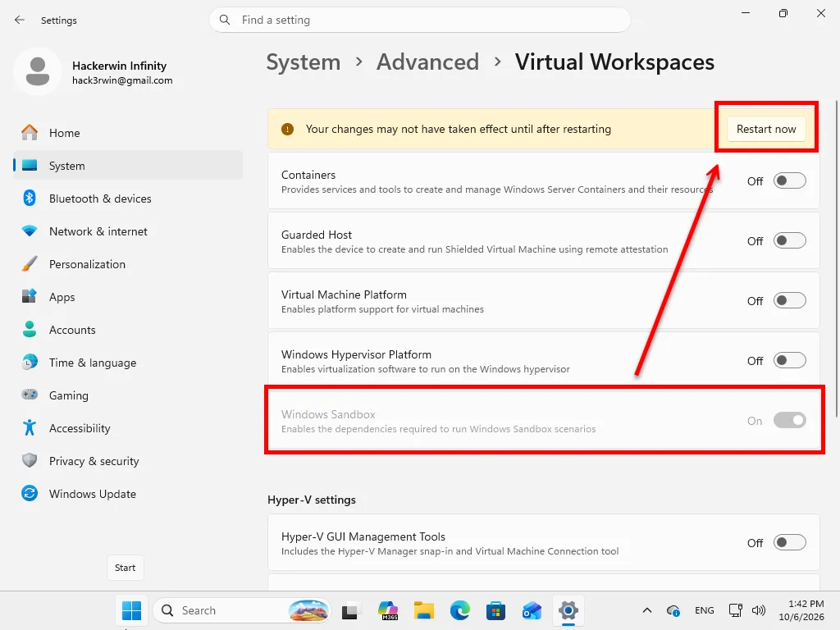Toggle the Windows Sandbox switch

tap(790, 421)
